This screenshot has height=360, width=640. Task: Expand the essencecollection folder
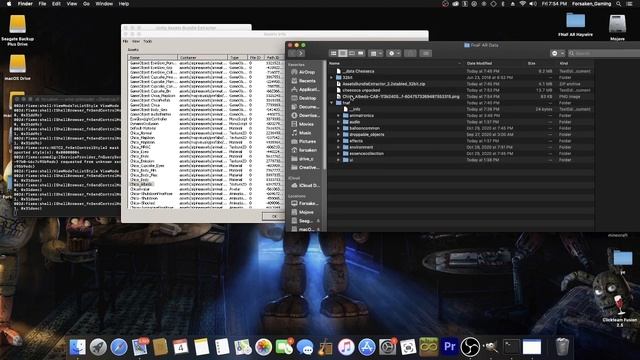(338, 154)
